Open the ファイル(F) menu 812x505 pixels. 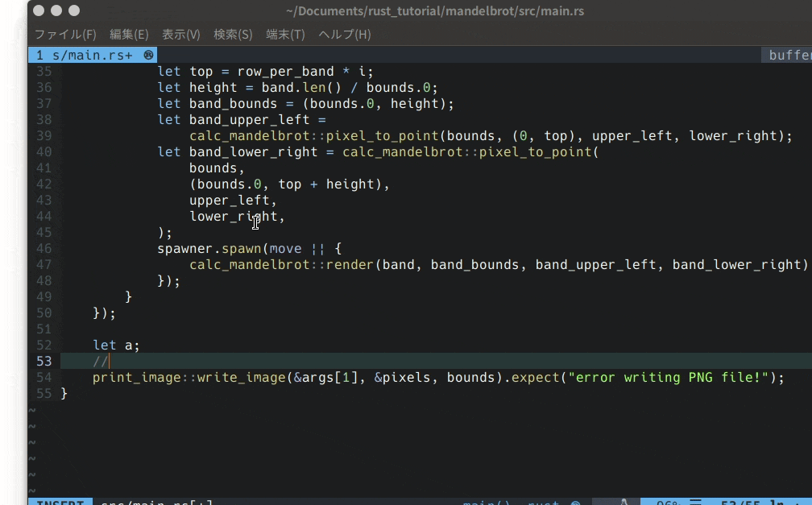pyautogui.click(x=65, y=35)
